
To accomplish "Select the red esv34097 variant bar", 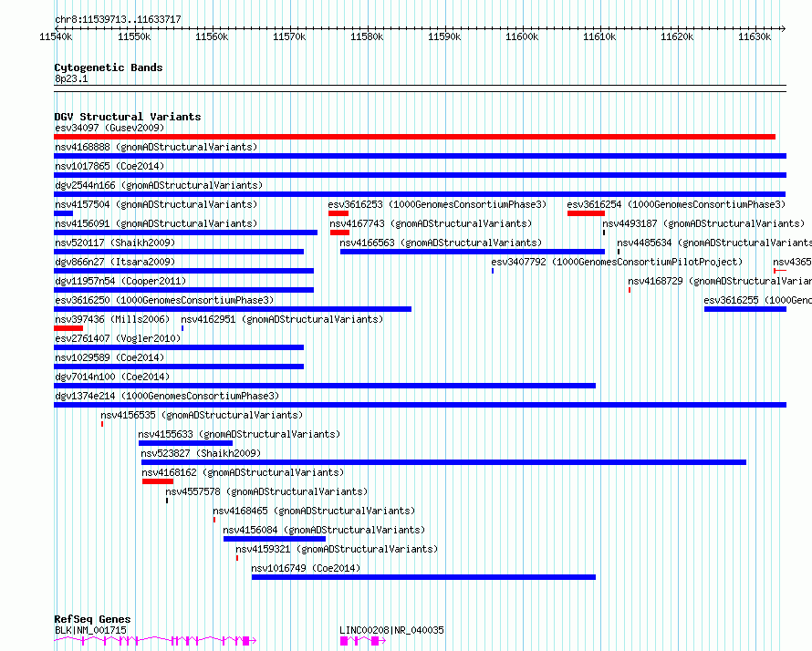I will pyautogui.click(x=414, y=137).
